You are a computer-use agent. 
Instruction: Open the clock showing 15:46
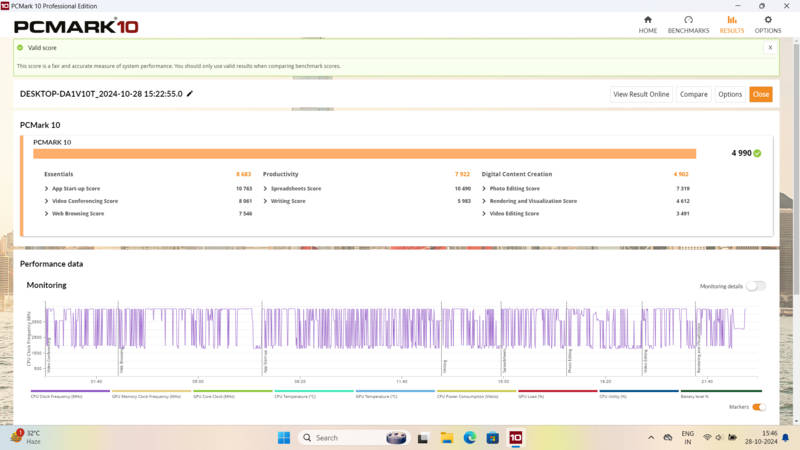point(761,437)
